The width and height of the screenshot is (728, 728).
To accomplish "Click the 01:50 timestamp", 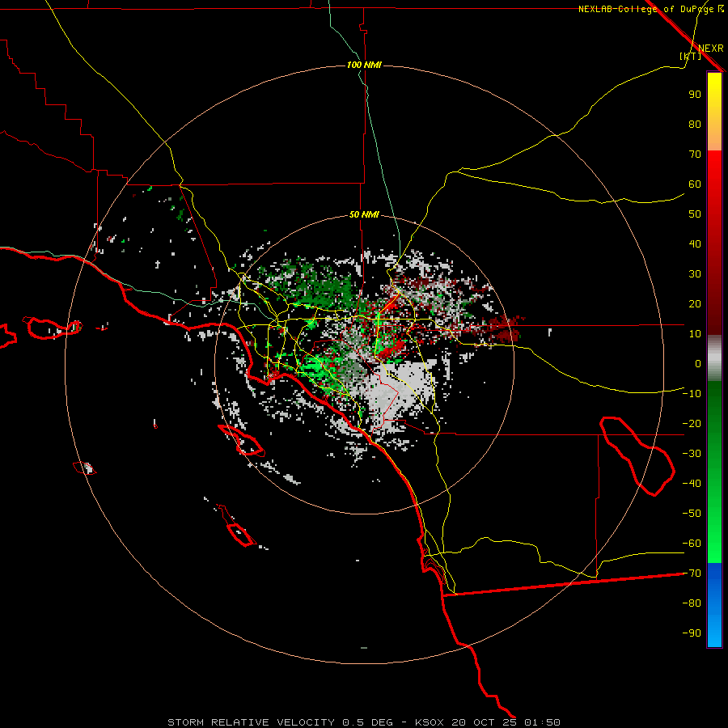I will [542, 722].
